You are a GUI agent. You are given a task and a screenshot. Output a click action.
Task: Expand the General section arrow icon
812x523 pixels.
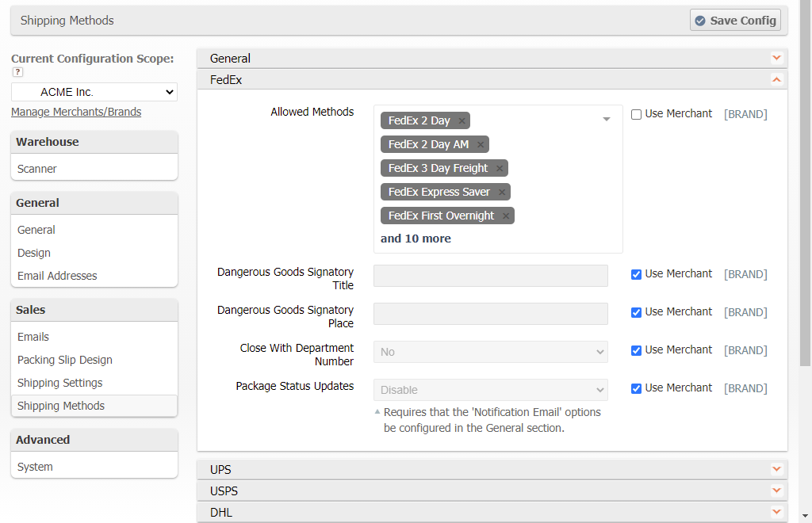tap(776, 58)
